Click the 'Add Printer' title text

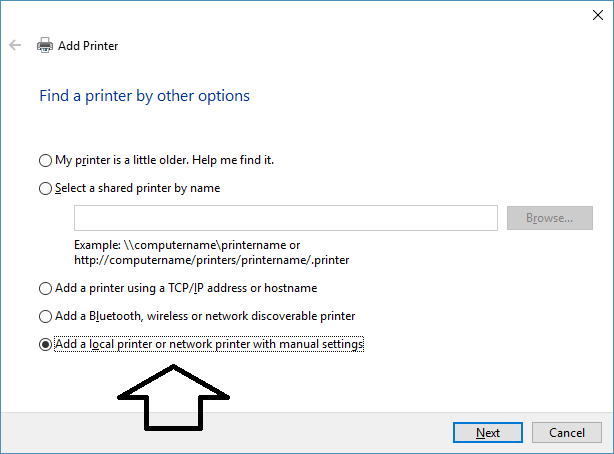click(x=88, y=45)
